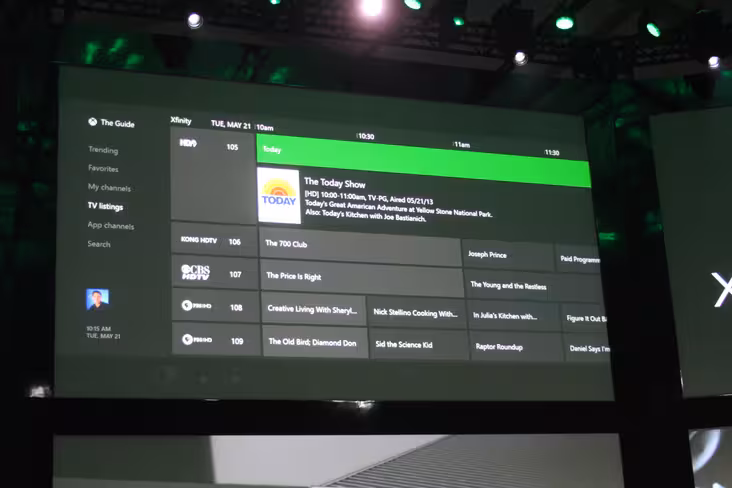The image size is (732, 488).
Task: Click the 10:15 AM clock text
Action: [99, 328]
